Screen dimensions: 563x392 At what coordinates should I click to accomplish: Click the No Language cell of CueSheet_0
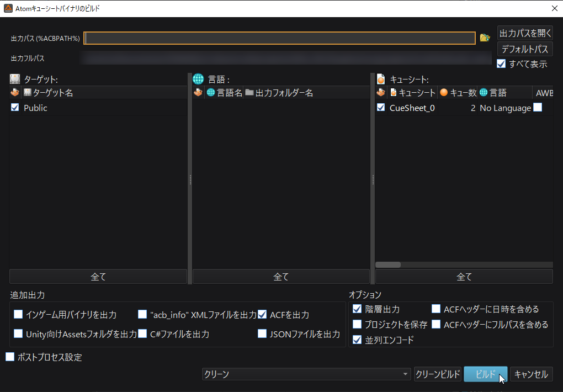505,108
